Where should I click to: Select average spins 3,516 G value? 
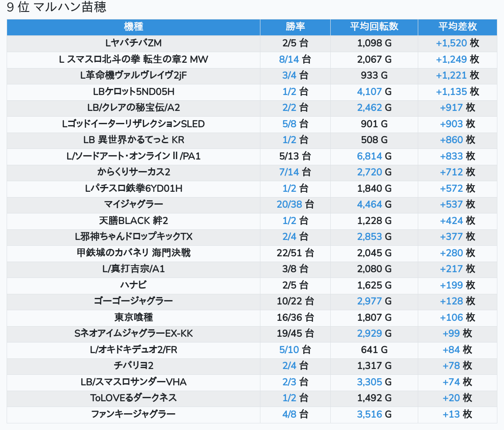point(374,414)
